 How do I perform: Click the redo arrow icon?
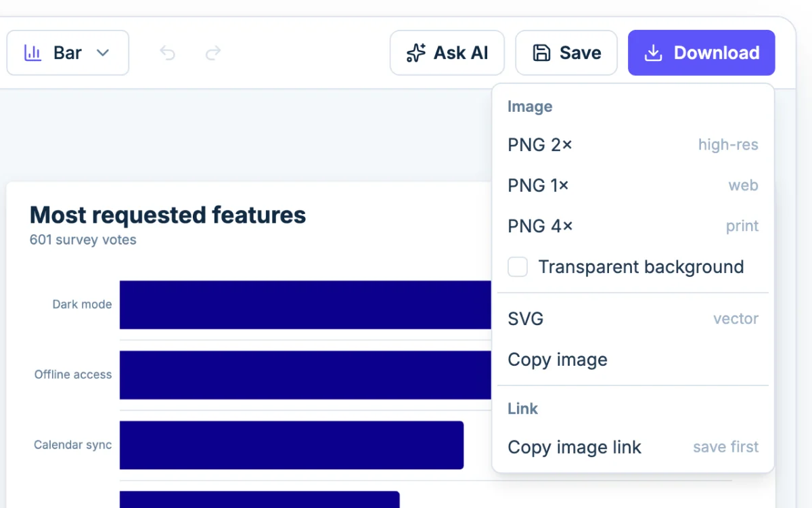tap(213, 53)
